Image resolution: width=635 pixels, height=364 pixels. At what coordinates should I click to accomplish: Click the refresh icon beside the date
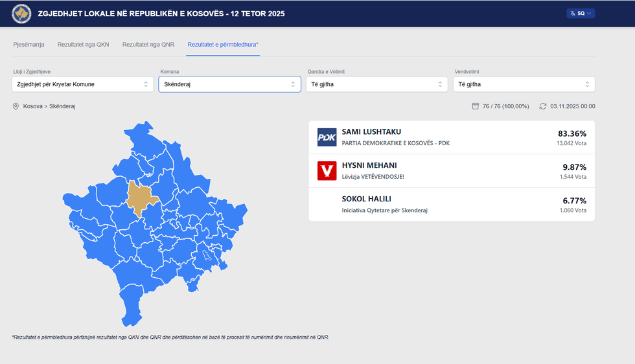tap(543, 106)
